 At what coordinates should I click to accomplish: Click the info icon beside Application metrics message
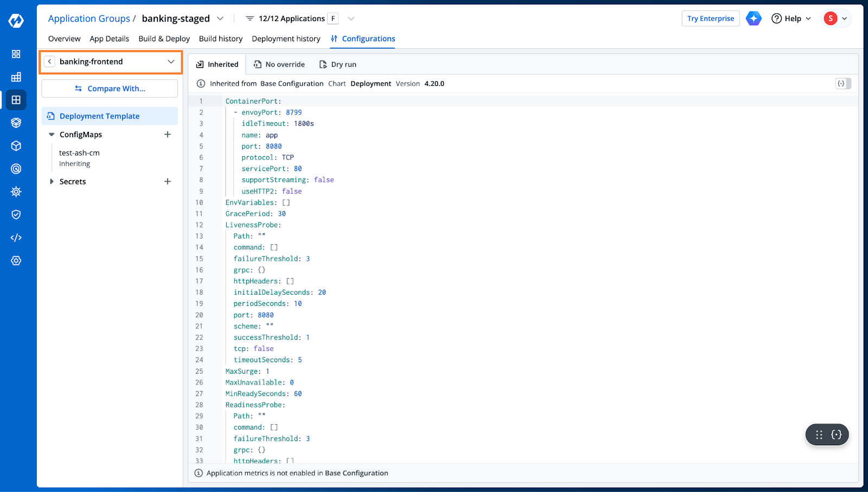[x=199, y=473]
